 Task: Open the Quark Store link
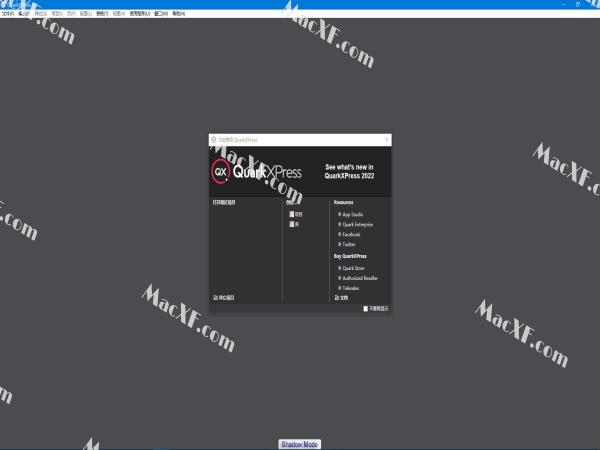pyautogui.click(x=353, y=268)
